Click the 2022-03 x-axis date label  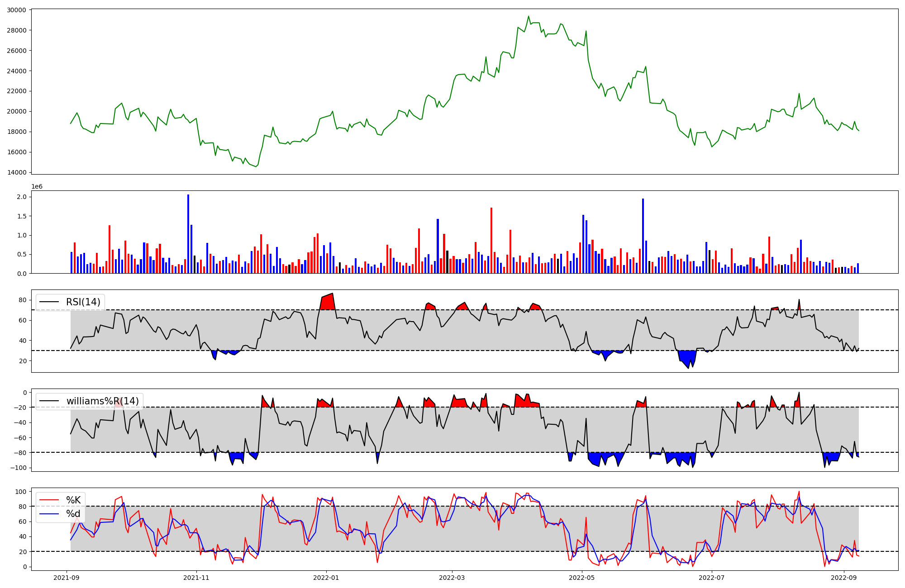(452, 577)
